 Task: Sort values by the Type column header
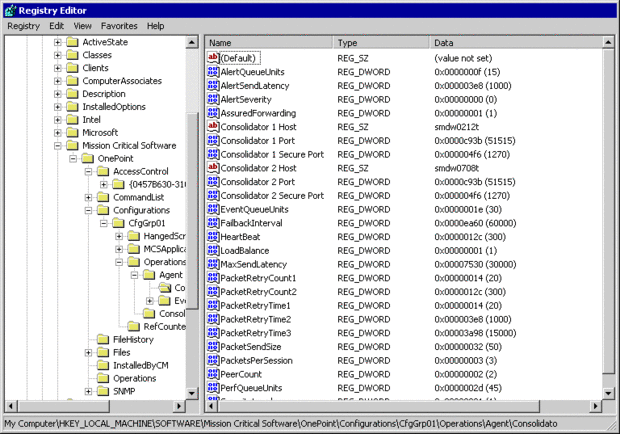381,43
